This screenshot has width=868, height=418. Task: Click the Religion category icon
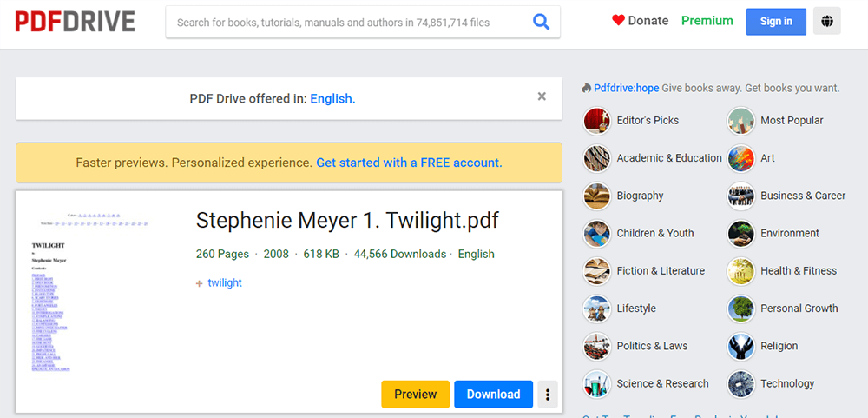740,346
